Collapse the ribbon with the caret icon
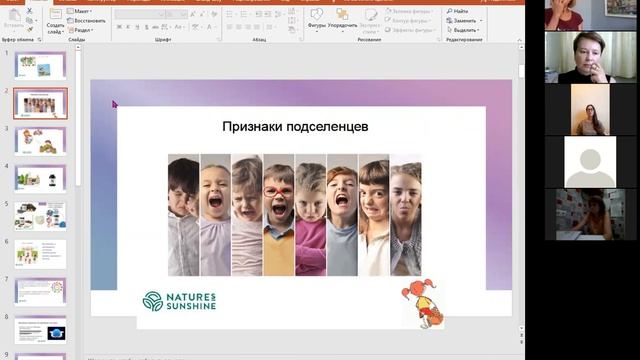Screen dimensions: 640x360 [519, 40]
